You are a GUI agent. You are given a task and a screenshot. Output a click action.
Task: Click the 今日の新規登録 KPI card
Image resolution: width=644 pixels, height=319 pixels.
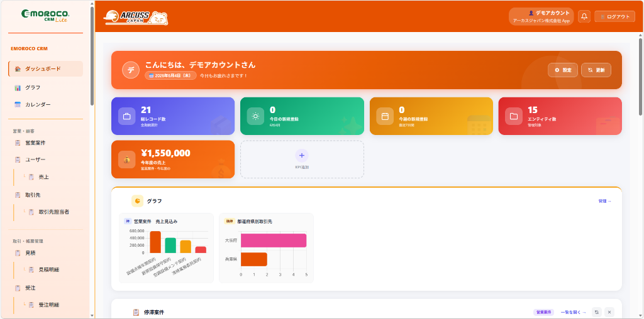302,116
